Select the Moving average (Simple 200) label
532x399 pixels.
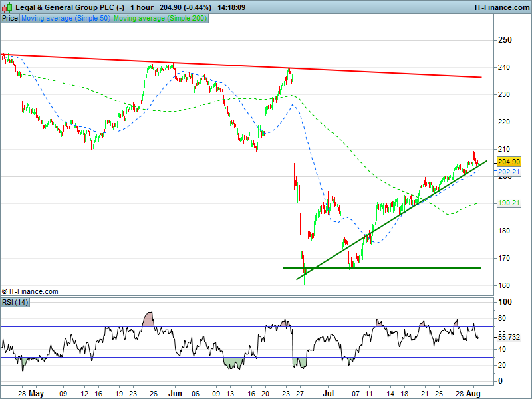160,19
